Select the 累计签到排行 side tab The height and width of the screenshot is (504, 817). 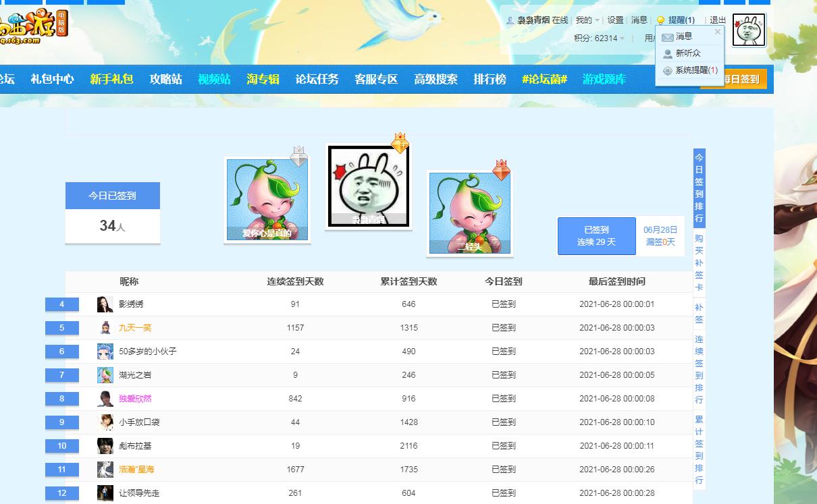pos(699,449)
